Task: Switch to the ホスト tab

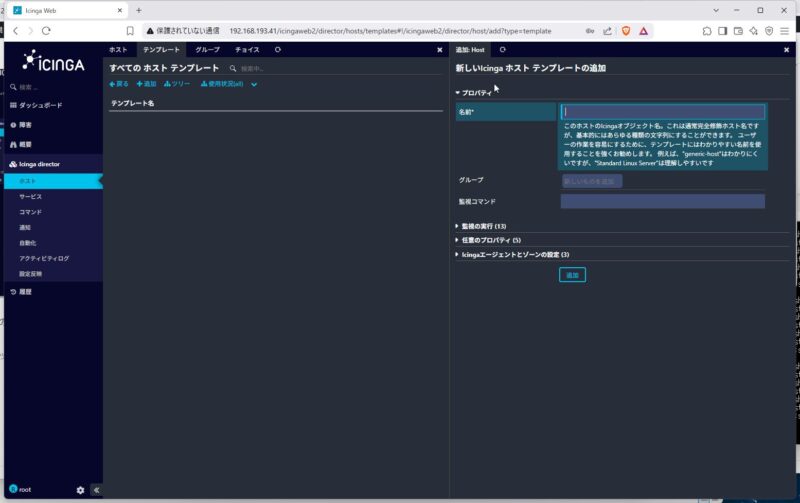Action: pos(118,49)
